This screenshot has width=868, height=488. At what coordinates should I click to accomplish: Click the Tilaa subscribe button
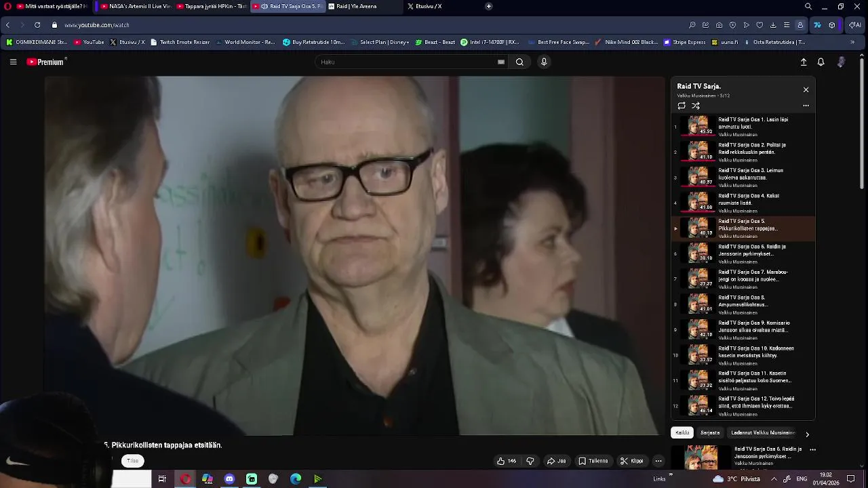tap(132, 461)
